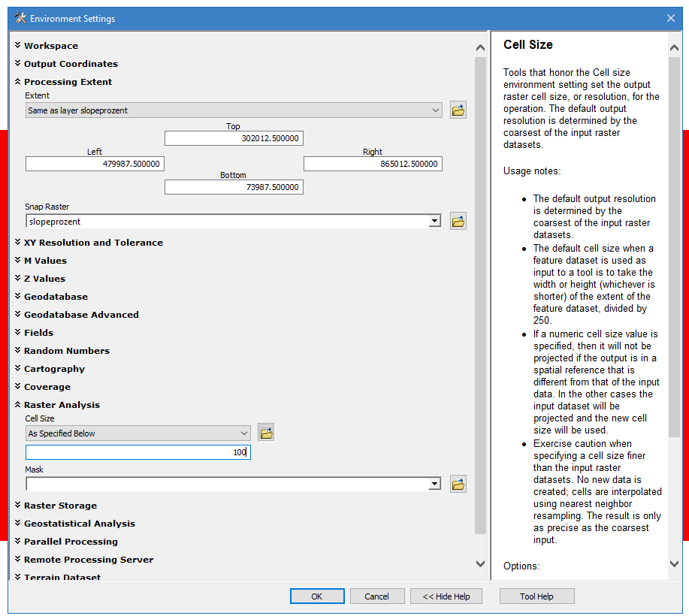The image size is (689, 616).
Task: Click the cell size value field
Action: point(137,453)
